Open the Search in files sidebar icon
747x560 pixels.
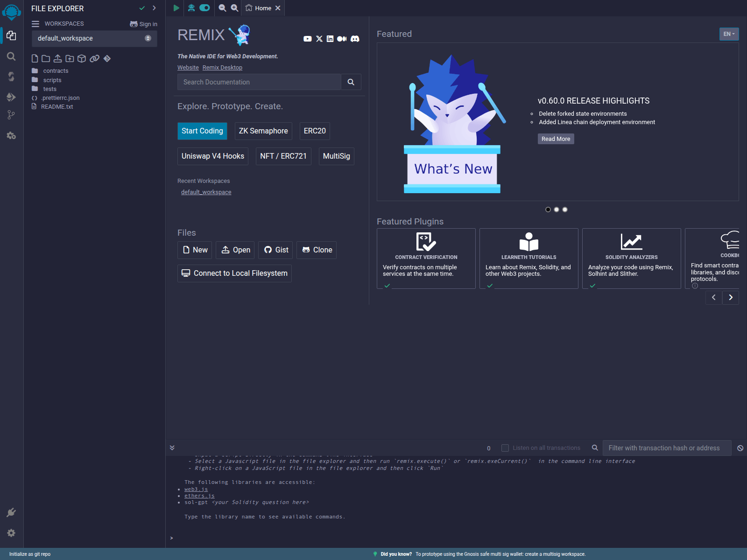pyautogui.click(x=11, y=56)
